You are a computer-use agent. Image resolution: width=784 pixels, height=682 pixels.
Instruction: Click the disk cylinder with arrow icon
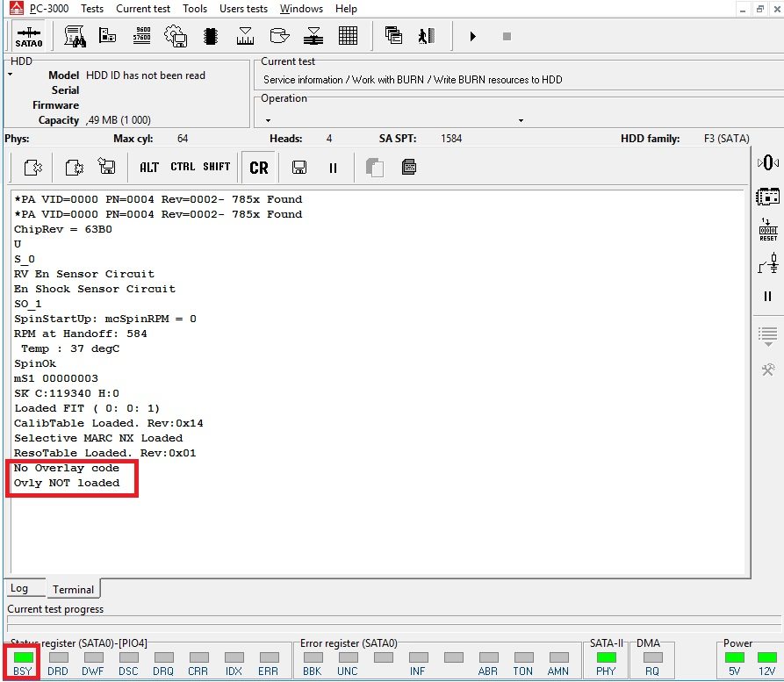point(279,35)
